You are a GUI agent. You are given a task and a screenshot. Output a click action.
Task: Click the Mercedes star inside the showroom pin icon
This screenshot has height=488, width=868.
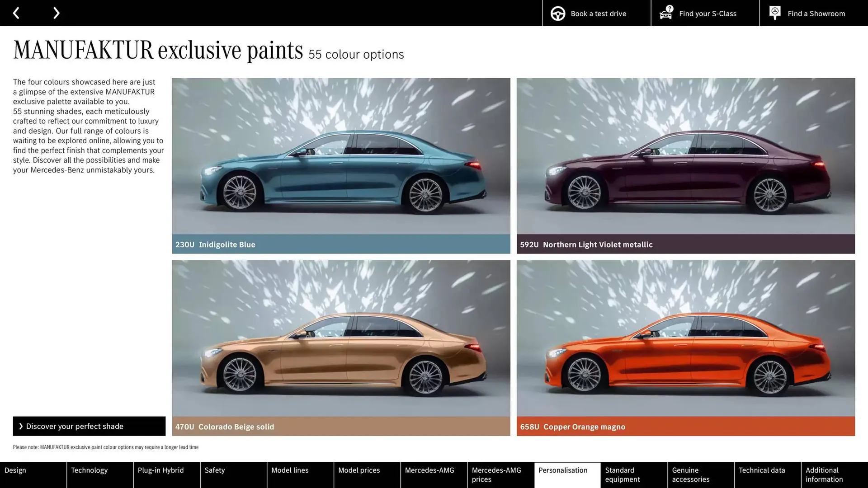tap(775, 10)
